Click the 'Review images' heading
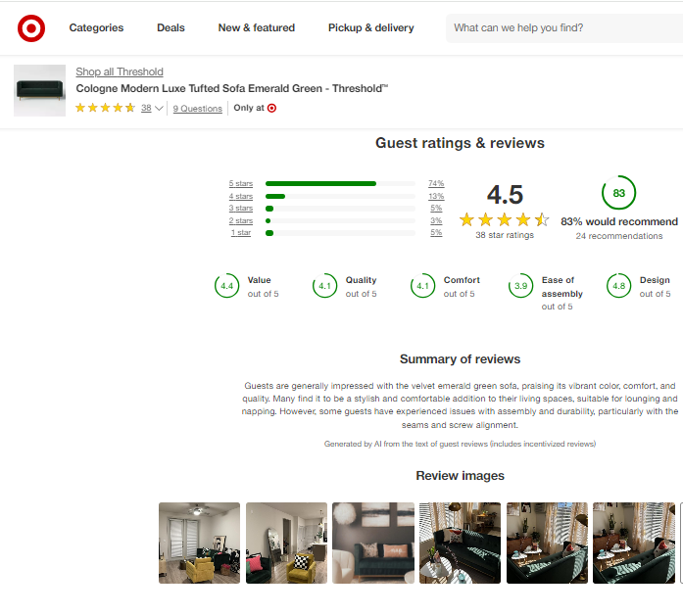 click(x=460, y=476)
